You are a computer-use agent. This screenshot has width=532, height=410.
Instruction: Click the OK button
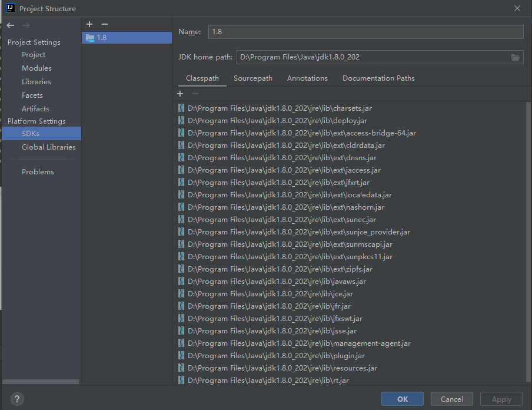(402, 399)
